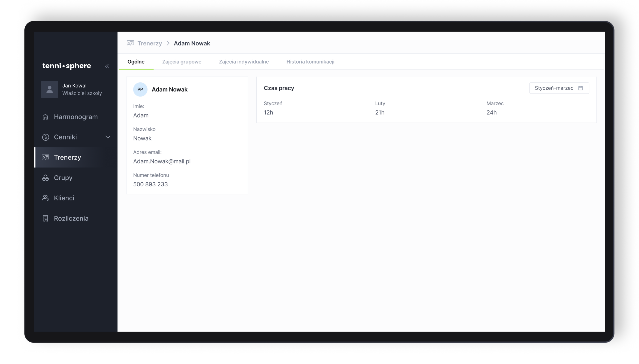639x364 pixels.
Task: Click the calendar icon in date range picker
Action: click(x=581, y=88)
